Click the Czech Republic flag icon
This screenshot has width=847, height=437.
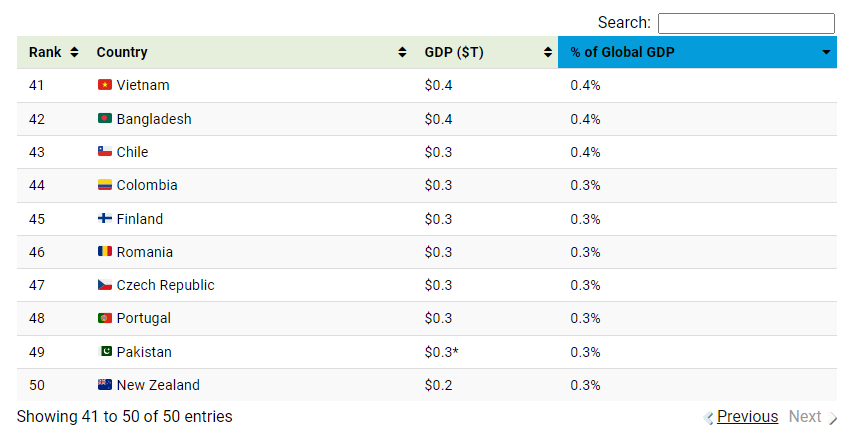[x=104, y=285]
